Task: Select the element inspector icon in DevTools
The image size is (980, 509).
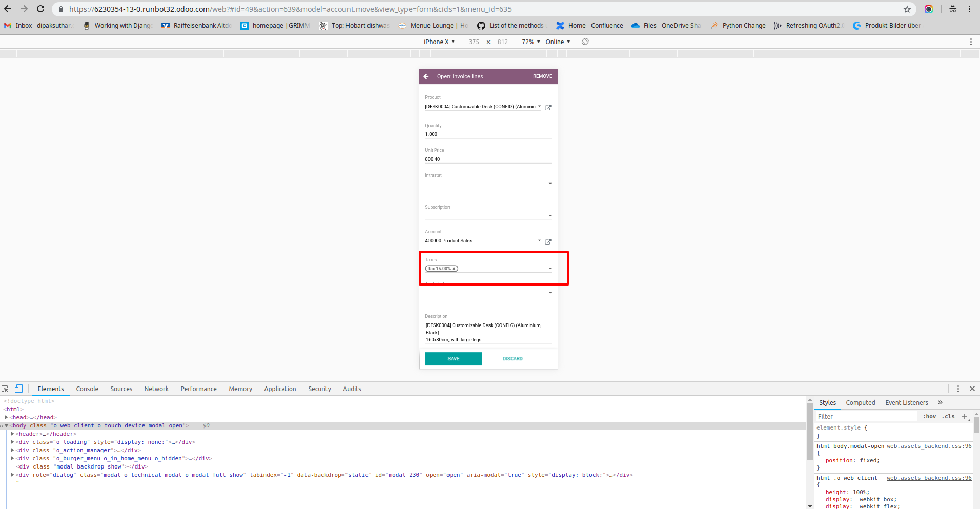Action: point(5,389)
